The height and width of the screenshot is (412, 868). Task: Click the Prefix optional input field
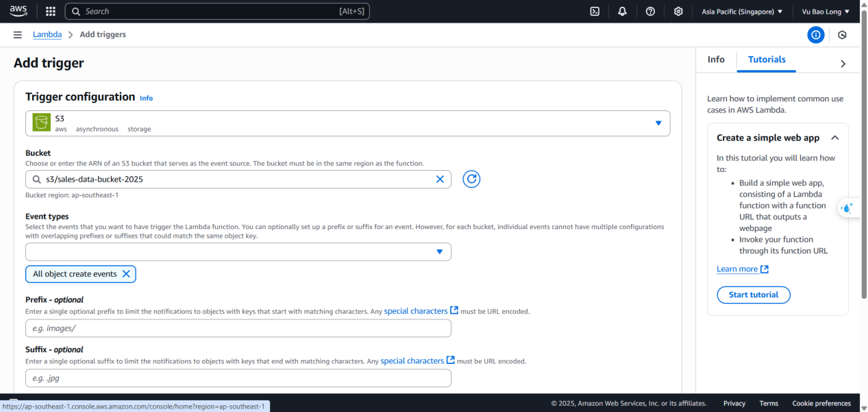(x=238, y=328)
